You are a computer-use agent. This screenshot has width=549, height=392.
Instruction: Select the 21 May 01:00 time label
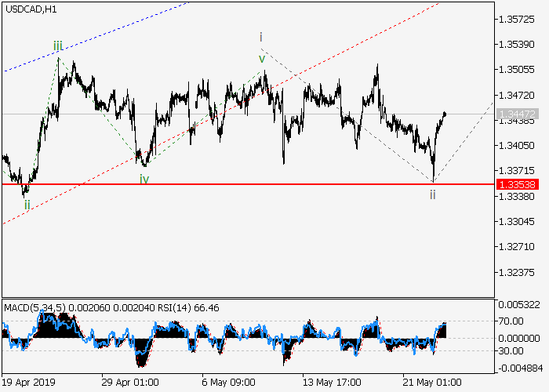coord(433,385)
